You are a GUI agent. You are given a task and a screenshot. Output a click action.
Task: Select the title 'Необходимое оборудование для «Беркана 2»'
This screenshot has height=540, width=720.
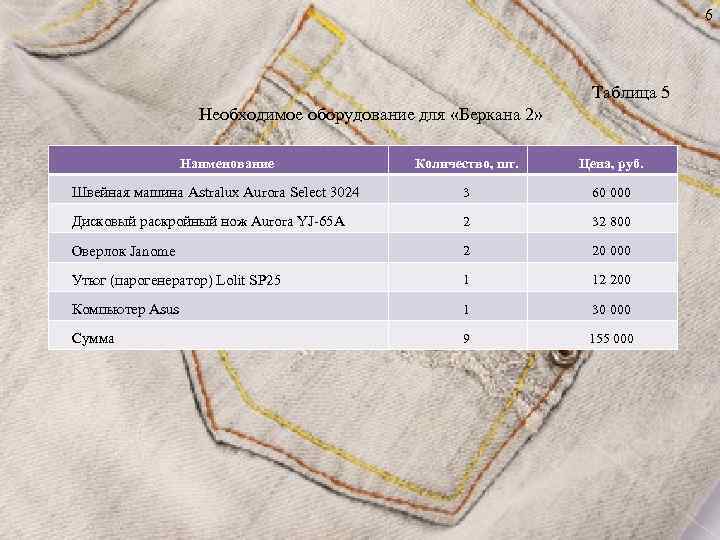pyautogui.click(x=370, y=115)
